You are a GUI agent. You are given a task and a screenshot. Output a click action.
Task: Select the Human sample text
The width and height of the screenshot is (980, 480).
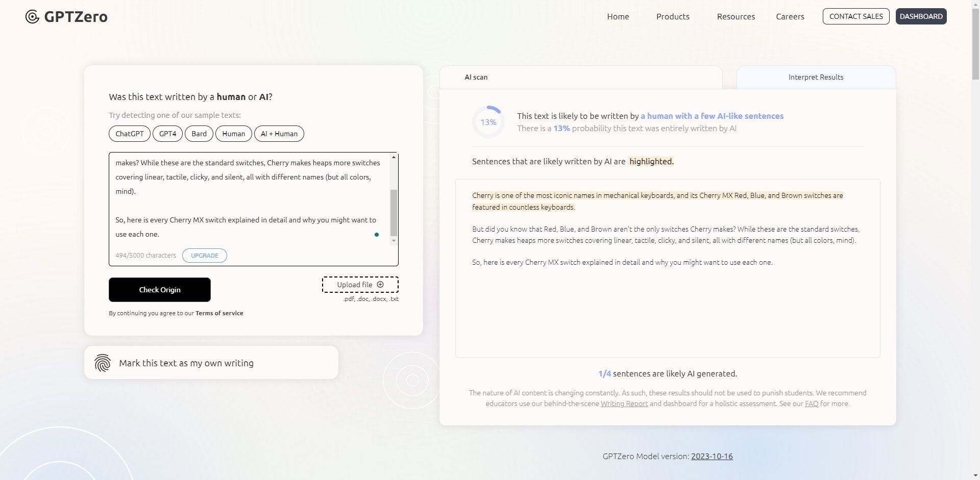pyautogui.click(x=233, y=134)
